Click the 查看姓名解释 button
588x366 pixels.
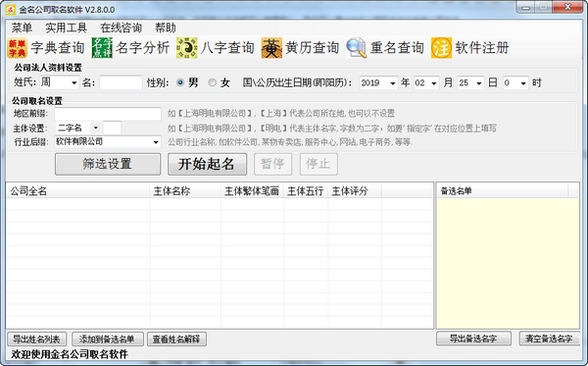tap(176, 339)
